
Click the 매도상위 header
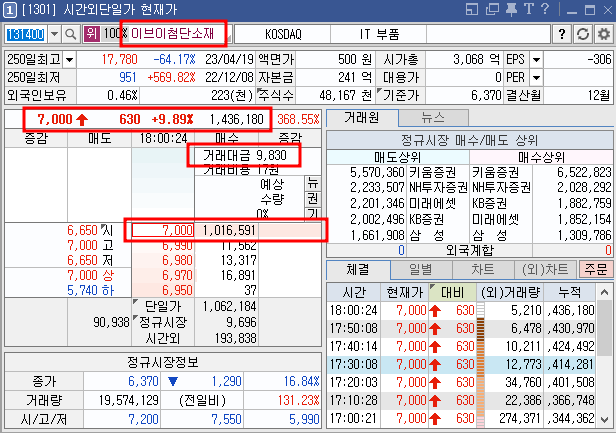click(398, 157)
